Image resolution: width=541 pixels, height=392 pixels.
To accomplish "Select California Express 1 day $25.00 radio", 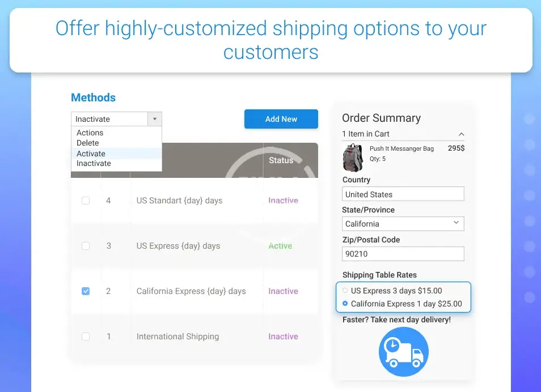I will click(345, 304).
